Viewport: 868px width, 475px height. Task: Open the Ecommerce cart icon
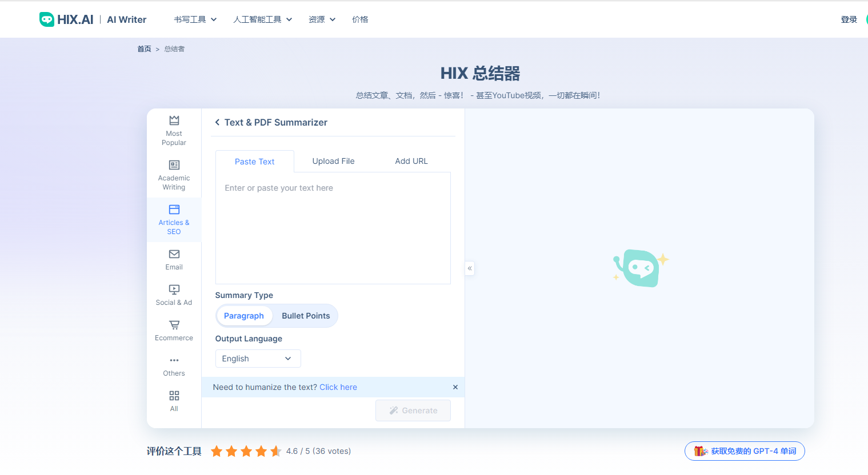(x=174, y=325)
